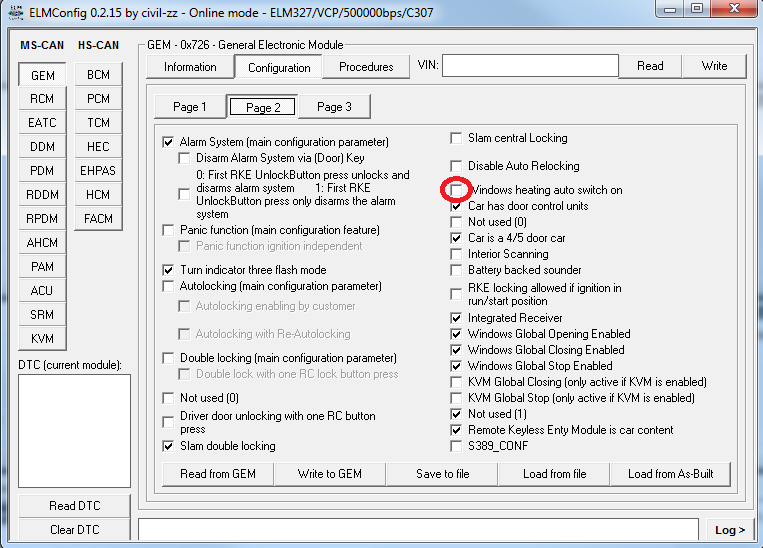The image size is (763, 548).
Task: Open the Procedures tab
Action: [x=366, y=67]
